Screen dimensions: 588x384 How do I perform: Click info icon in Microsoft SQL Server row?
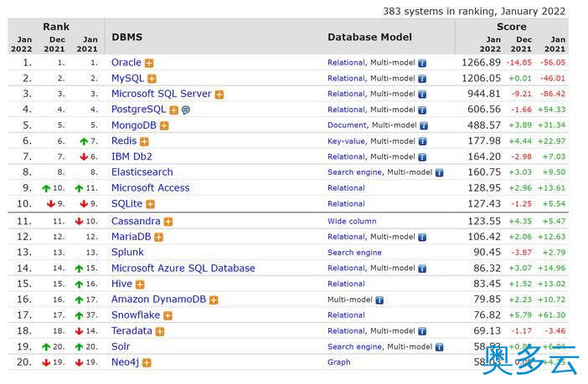pos(422,95)
